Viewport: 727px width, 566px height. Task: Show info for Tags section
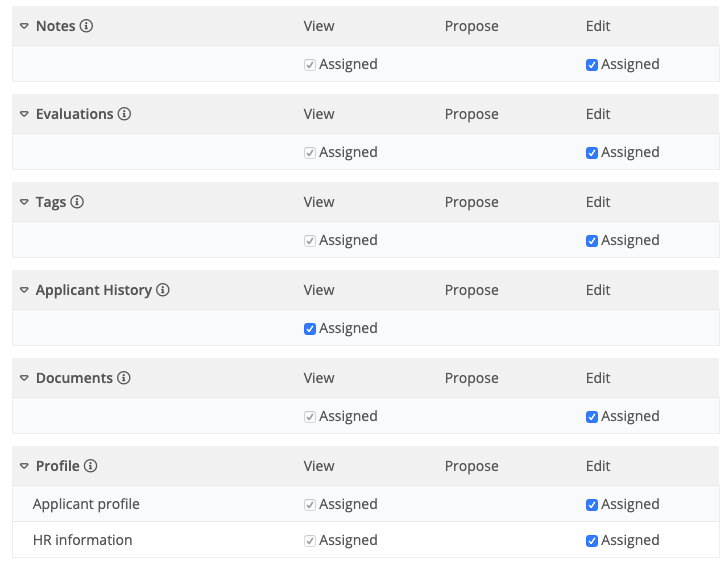click(77, 202)
